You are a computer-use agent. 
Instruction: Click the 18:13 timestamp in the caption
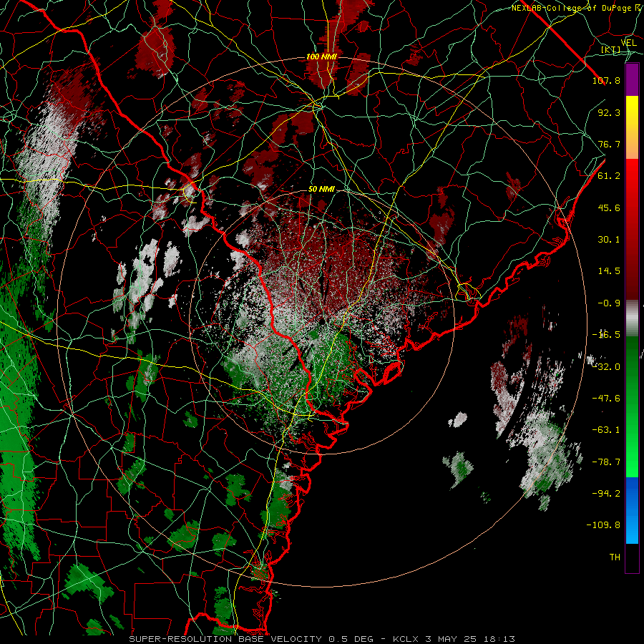500,639
